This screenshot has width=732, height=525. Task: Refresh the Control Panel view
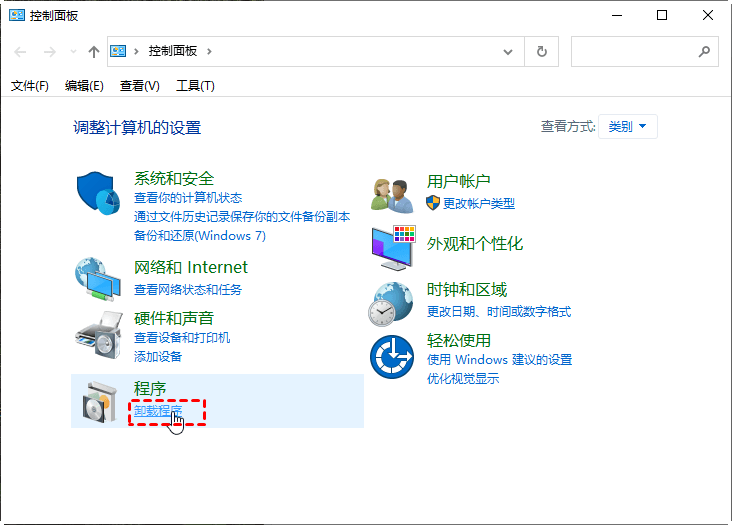(x=542, y=51)
